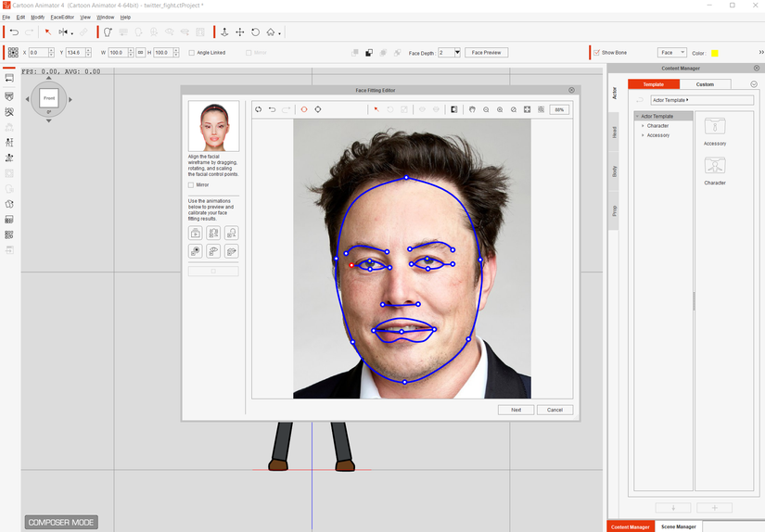Click the Character folder thumbnail in Content Manager
This screenshot has width=765, height=532.
click(715, 166)
